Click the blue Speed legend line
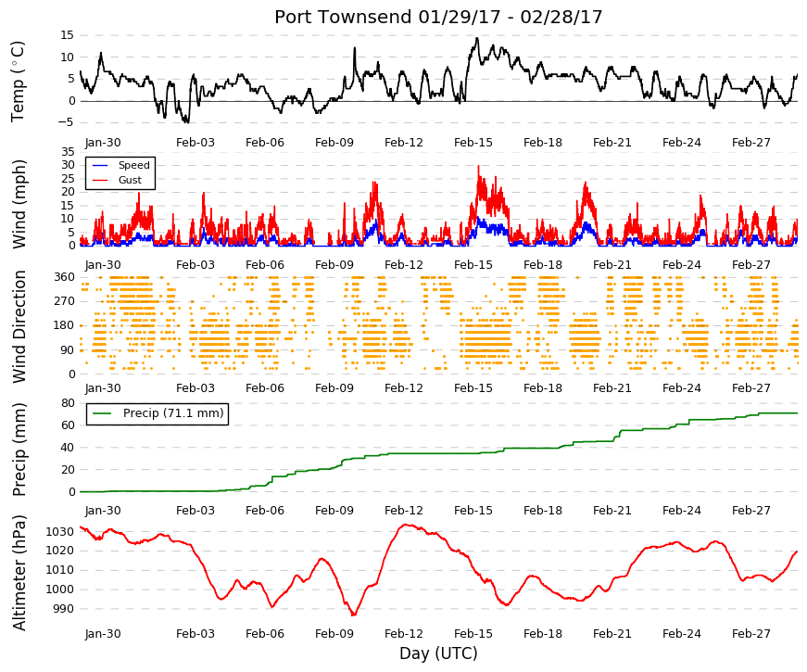 (x=100, y=165)
